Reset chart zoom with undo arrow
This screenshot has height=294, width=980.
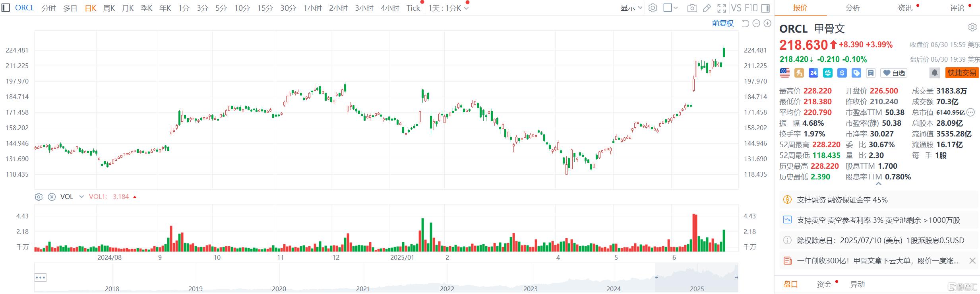click(745, 23)
